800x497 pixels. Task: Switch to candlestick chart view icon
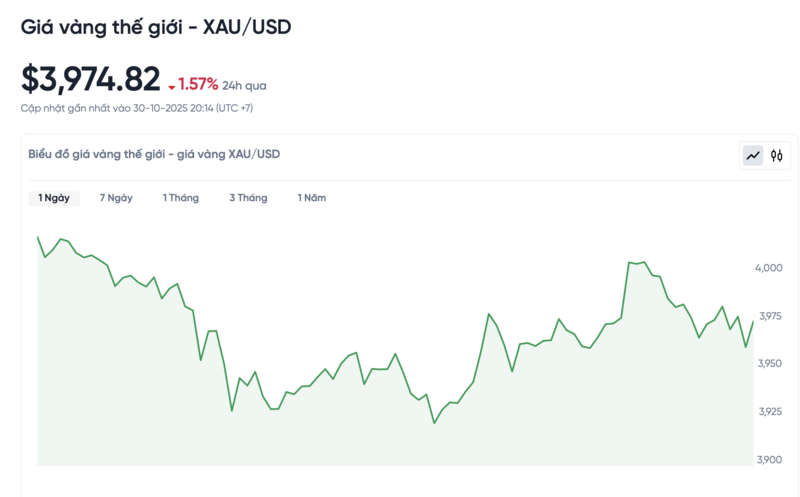[776, 155]
